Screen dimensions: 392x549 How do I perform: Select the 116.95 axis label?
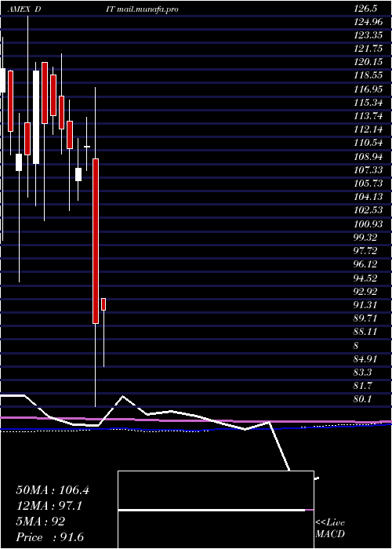tap(368, 89)
